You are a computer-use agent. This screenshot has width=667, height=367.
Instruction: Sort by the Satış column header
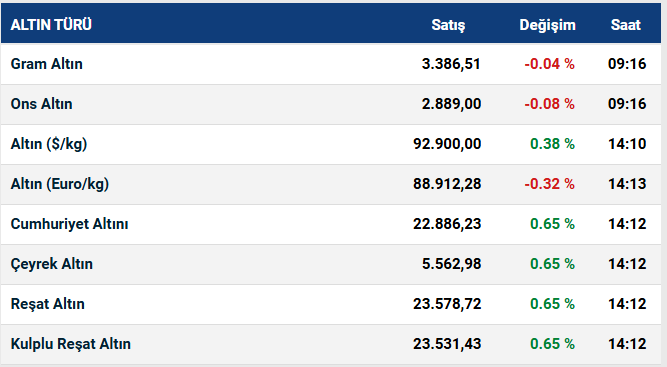[448, 25]
